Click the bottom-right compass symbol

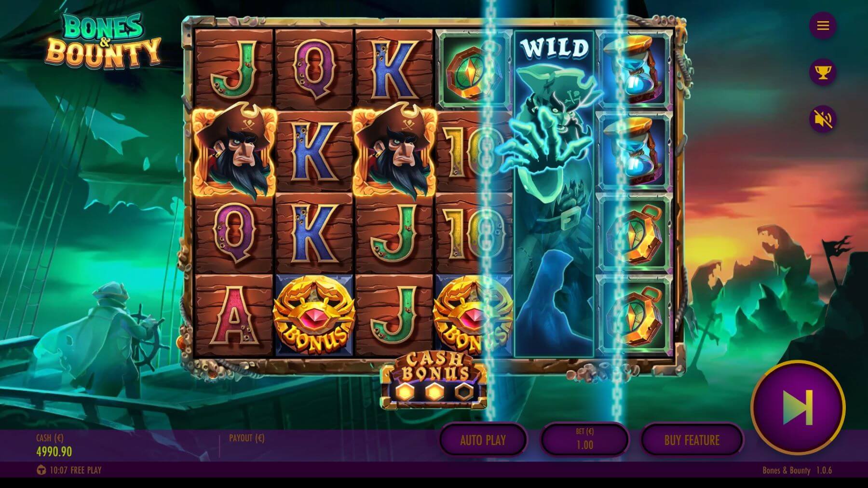(635, 316)
